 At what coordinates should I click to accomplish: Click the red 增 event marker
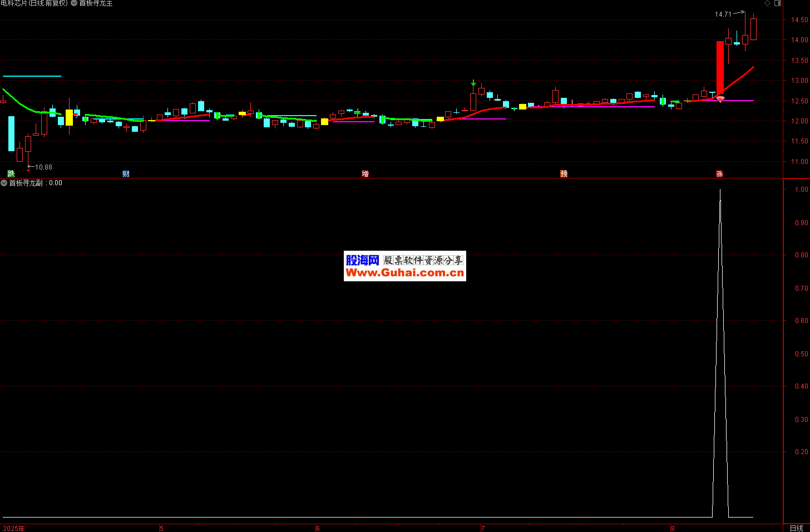[365, 174]
